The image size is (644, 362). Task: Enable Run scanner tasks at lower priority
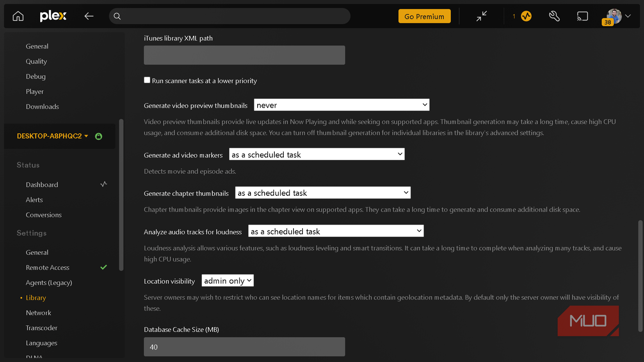(147, 80)
